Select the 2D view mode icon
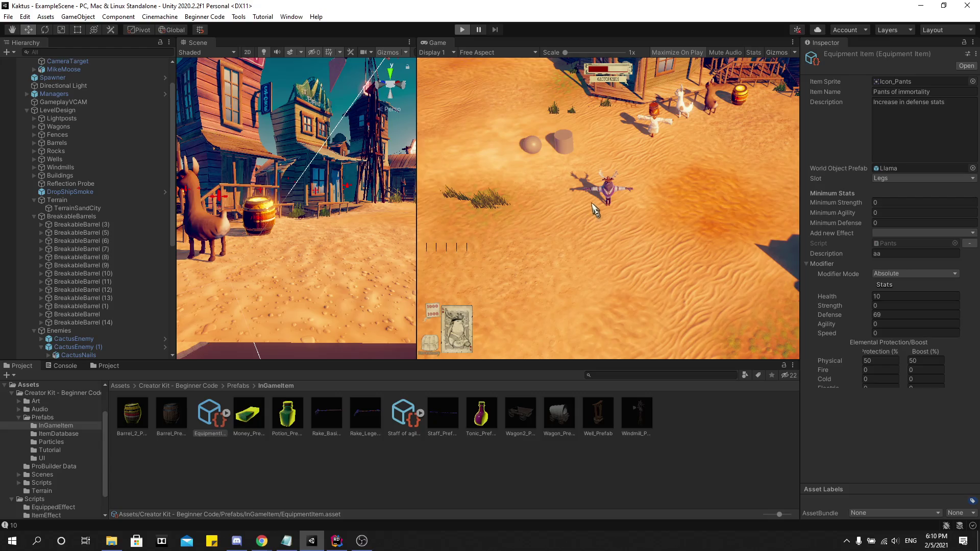 pos(247,53)
